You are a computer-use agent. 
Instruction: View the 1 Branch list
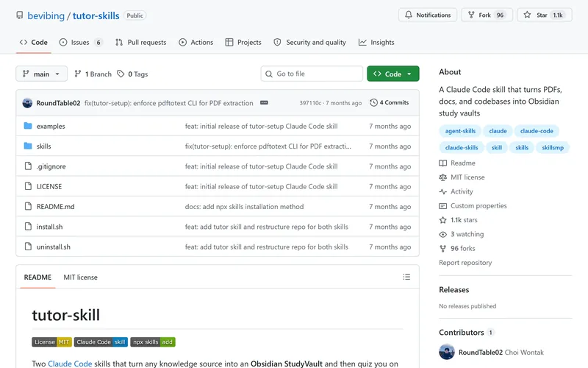click(93, 74)
